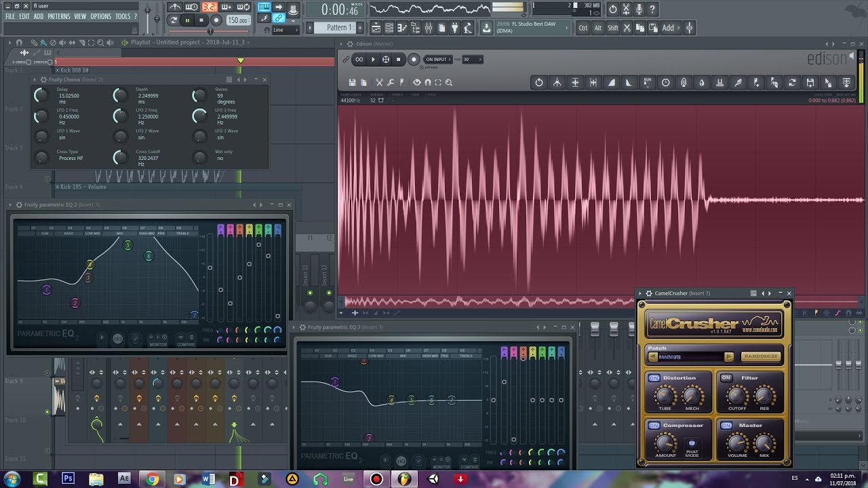Click the Edison save (floppy disk) icon
Screen dimensions: 868x488
click(x=352, y=83)
